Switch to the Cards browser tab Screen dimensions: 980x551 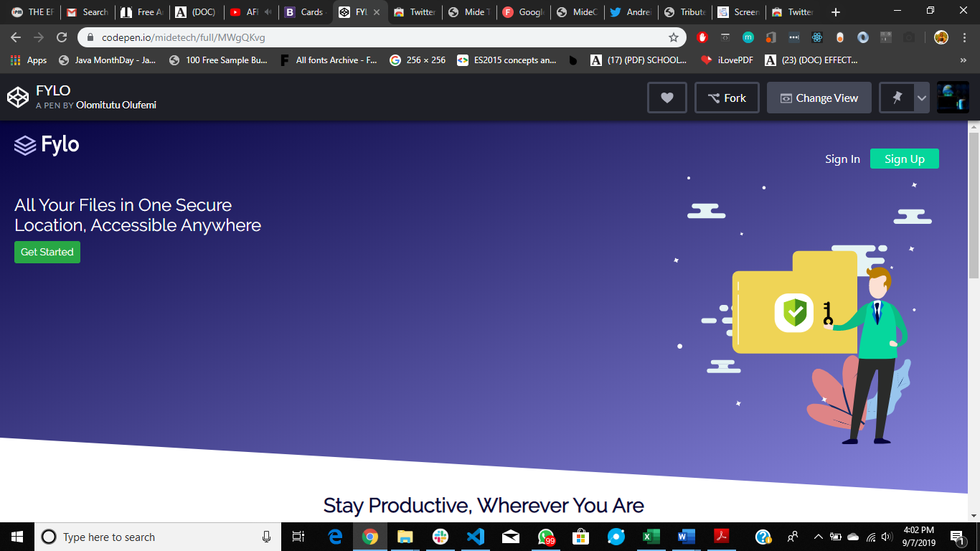(304, 12)
